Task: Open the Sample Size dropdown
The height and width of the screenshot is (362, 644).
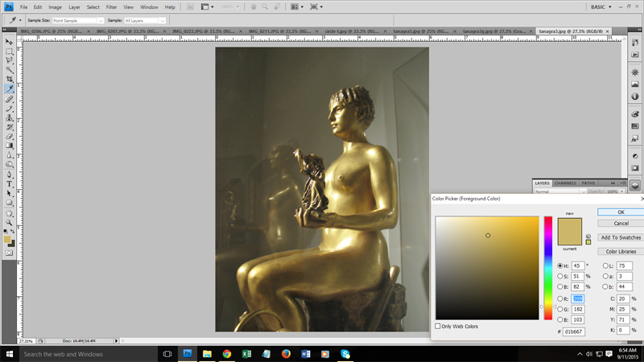Action: pyautogui.click(x=77, y=20)
